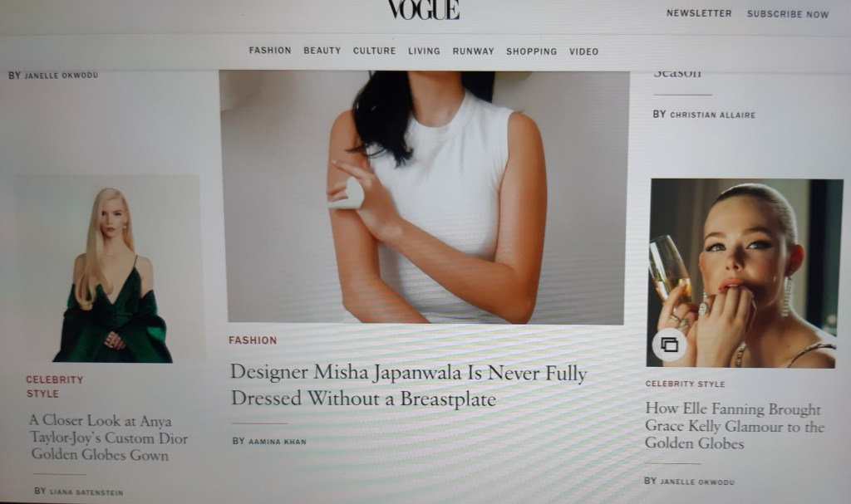Click Subscribe Now
The width and height of the screenshot is (851, 504).
pos(788,14)
